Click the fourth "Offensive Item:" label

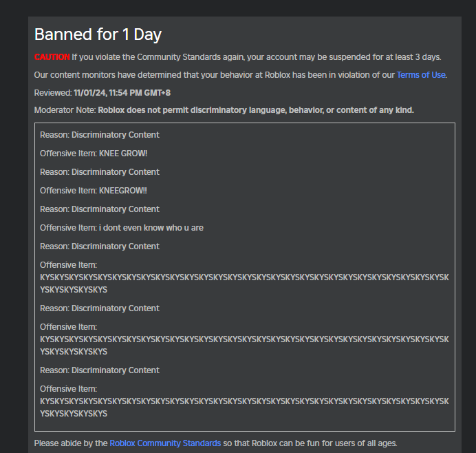coord(69,265)
